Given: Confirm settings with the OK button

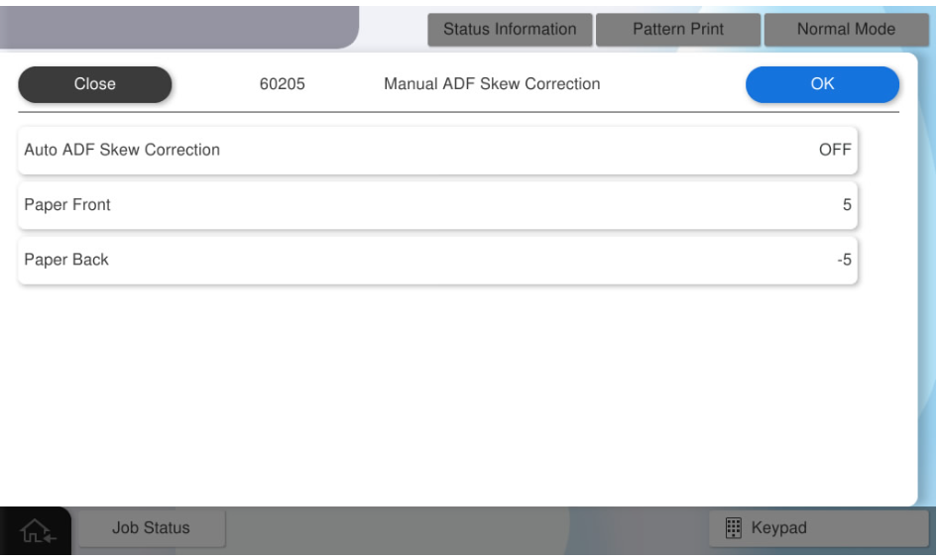Looking at the screenshot, I should [822, 84].
